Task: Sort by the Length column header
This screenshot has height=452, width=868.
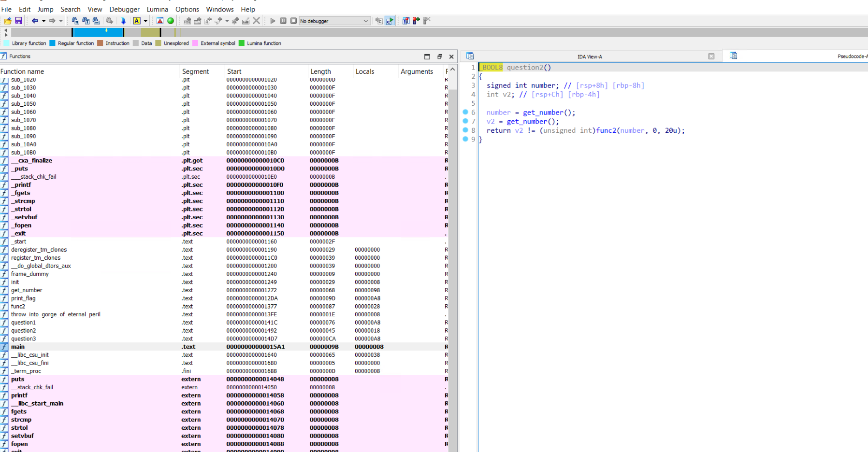Action: coord(330,71)
